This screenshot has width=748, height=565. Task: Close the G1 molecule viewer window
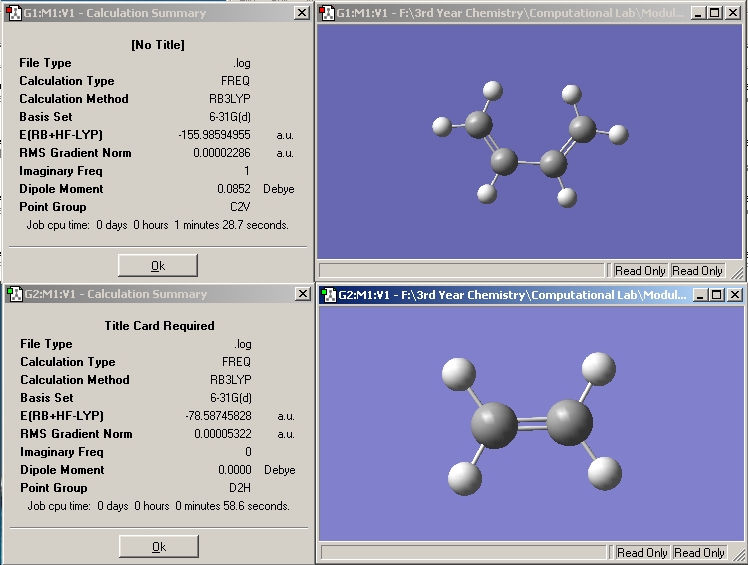point(733,13)
